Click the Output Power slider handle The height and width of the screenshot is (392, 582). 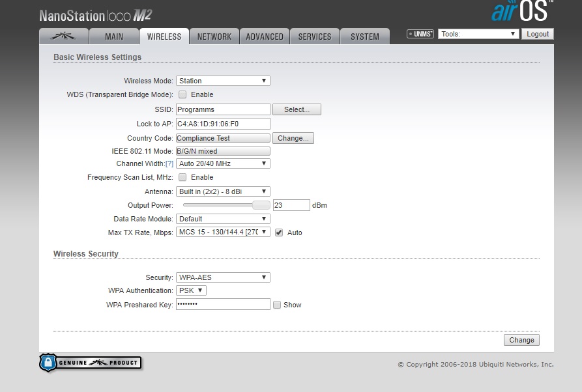[261, 205]
